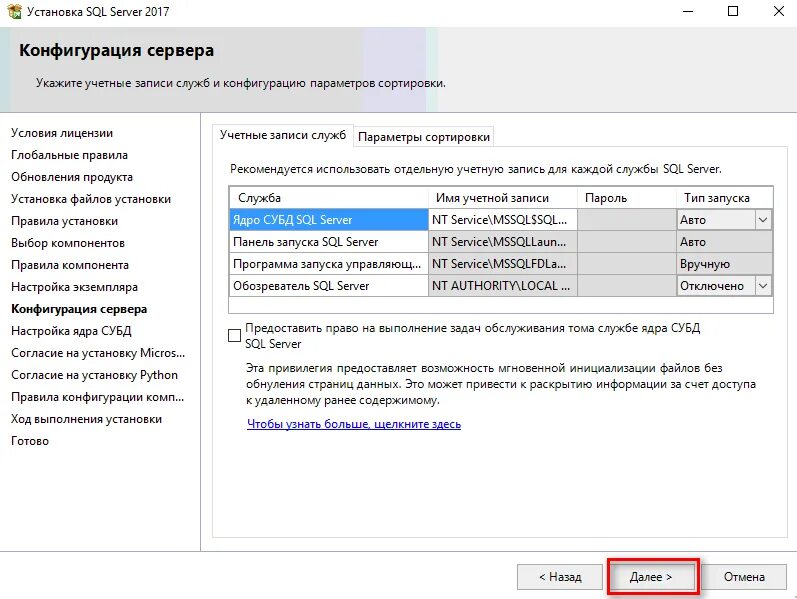
Task: Click account name NT Service\MSSQLLaun... cell
Action: pos(503,242)
